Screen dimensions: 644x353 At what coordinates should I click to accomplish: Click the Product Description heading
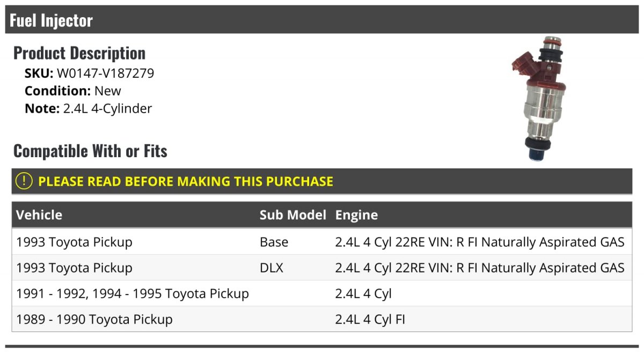pyautogui.click(x=79, y=53)
